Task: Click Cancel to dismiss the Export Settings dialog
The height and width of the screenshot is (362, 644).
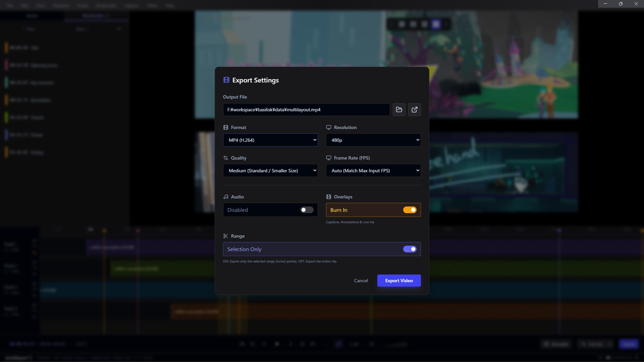Action: click(x=361, y=281)
